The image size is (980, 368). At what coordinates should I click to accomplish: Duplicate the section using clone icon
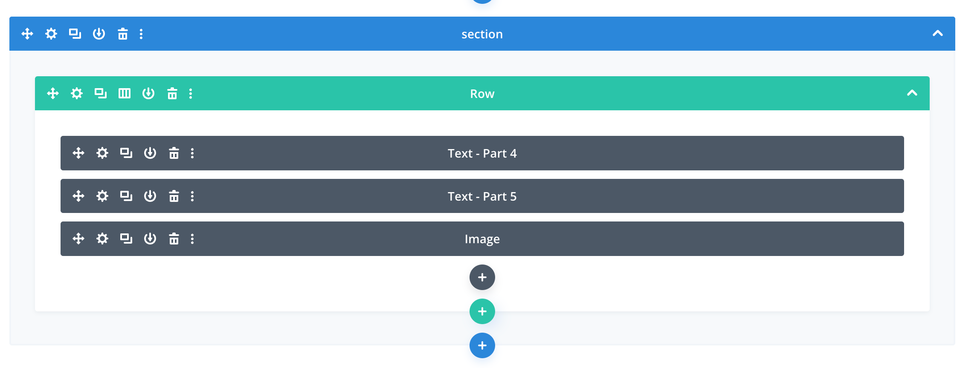coord(75,34)
